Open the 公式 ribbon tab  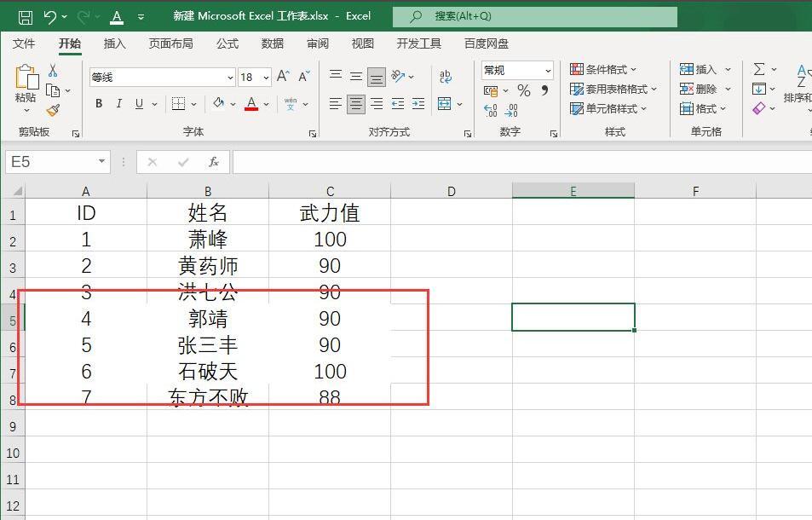[227, 43]
